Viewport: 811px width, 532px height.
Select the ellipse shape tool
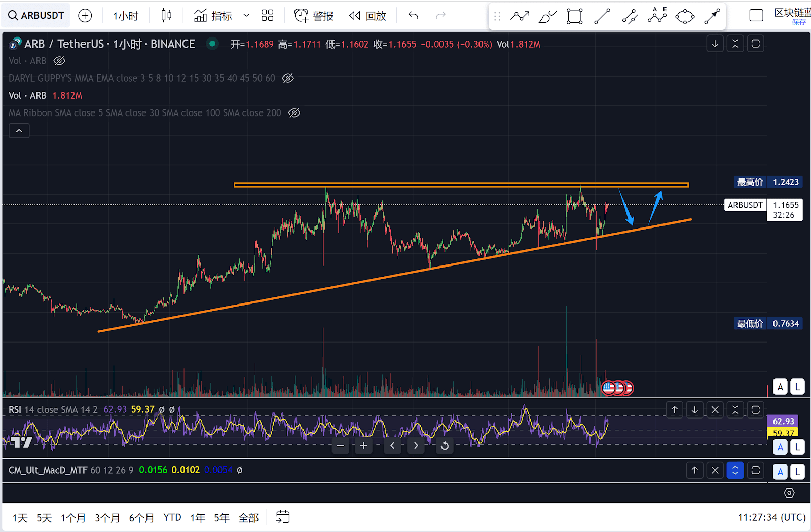click(685, 16)
